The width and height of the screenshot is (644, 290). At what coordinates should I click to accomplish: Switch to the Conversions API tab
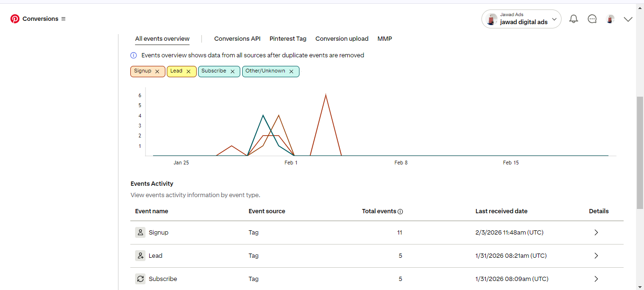click(237, 39)
